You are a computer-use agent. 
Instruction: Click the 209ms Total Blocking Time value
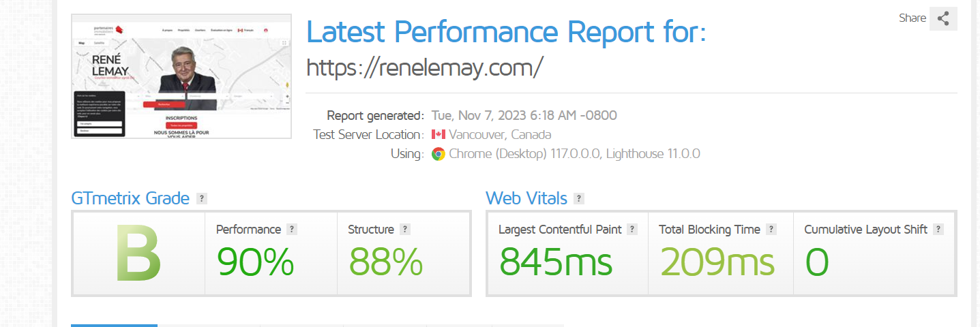717,262
